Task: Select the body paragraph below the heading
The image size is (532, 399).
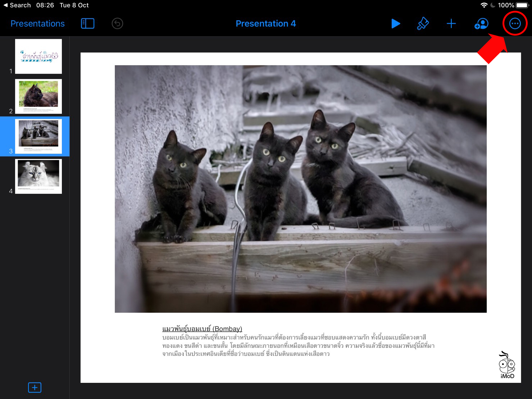Action: tap(298, 346)
